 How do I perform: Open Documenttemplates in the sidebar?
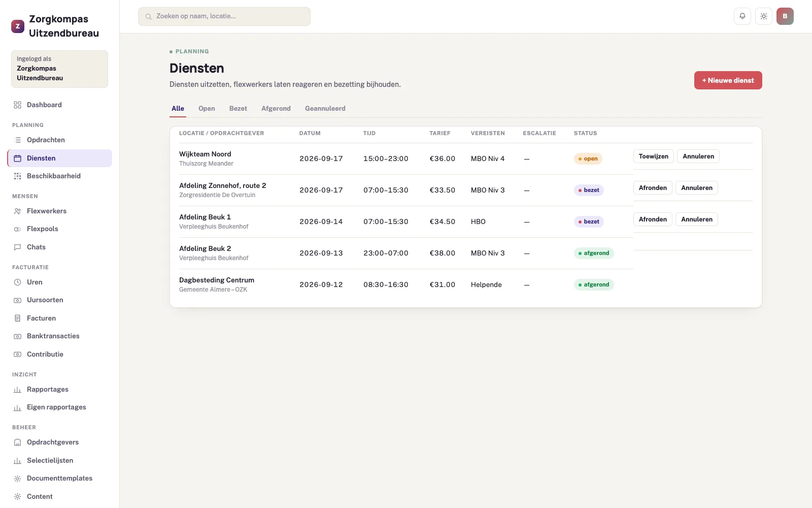pos(60,479)
